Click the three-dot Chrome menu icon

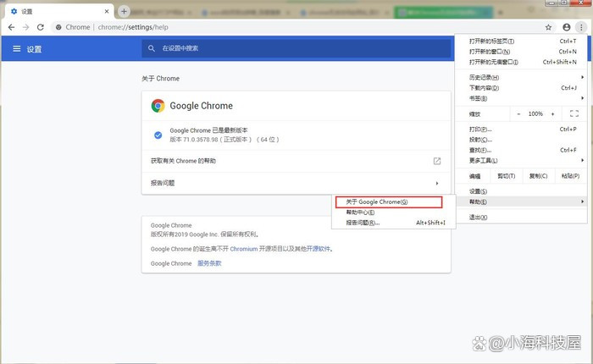(x=581, y=27)
